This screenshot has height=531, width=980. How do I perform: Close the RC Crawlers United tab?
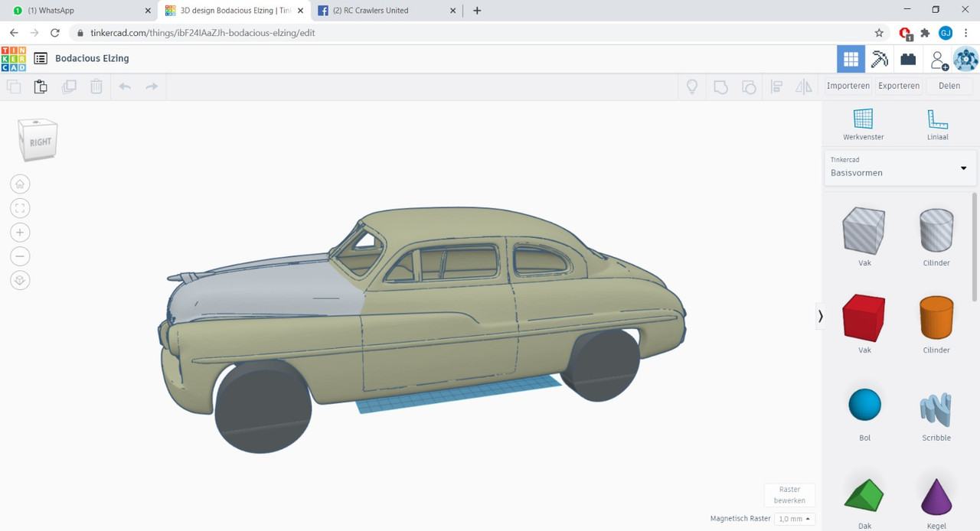click(452, 11)
